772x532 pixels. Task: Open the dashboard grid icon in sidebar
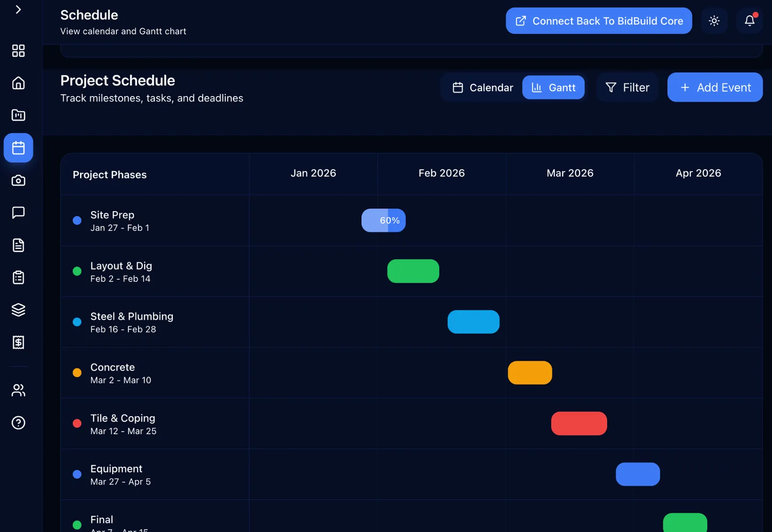tap(18, 51)
